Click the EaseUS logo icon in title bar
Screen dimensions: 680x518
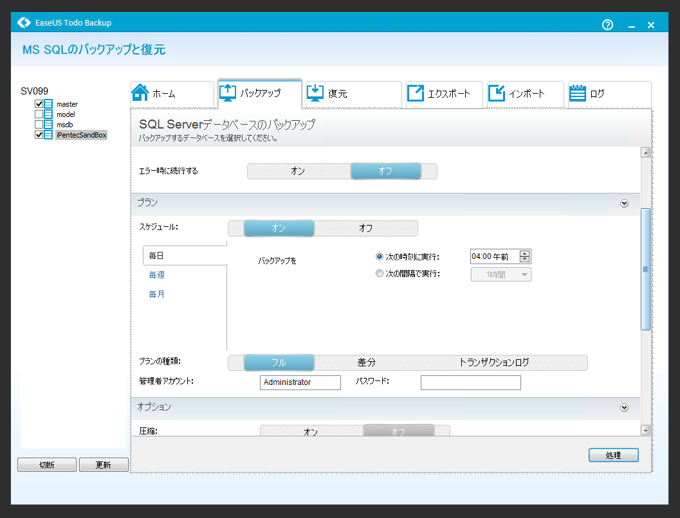(24, 23)
